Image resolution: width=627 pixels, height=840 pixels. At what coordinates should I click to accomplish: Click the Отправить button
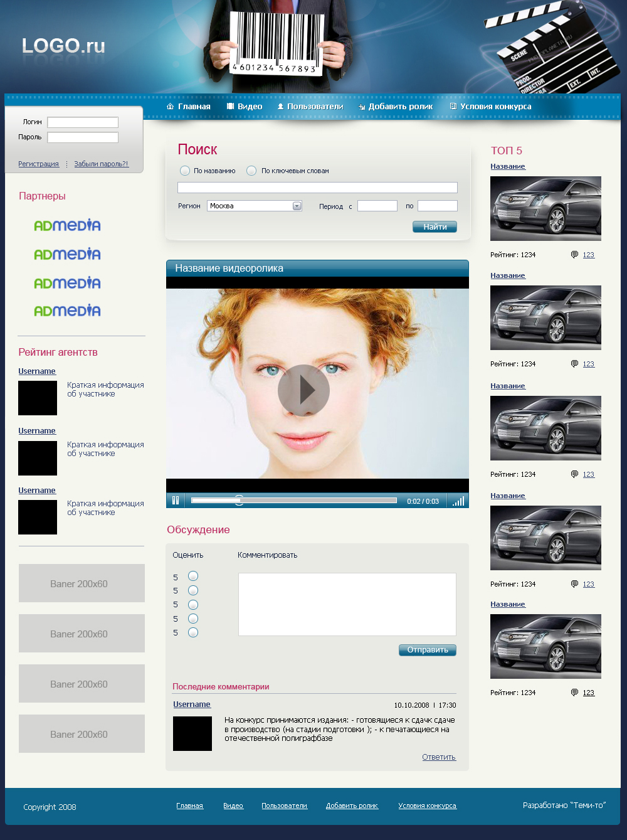click(428, 650)
